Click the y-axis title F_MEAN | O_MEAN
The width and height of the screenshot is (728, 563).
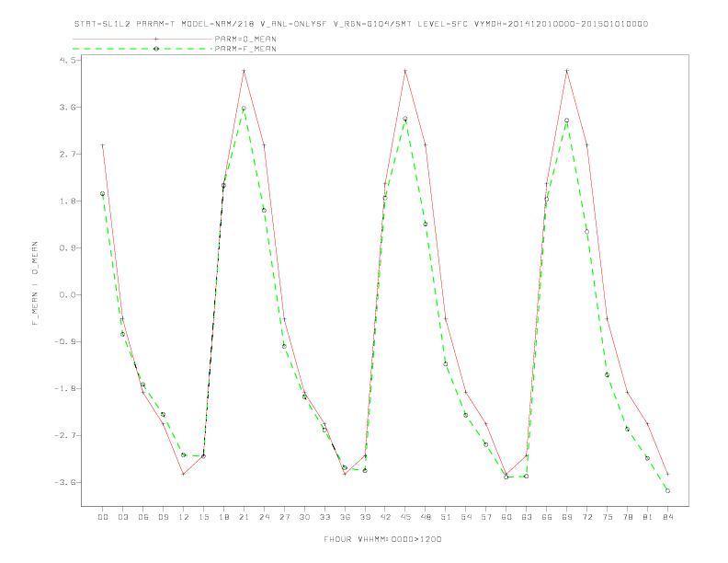tap(35, 283)
